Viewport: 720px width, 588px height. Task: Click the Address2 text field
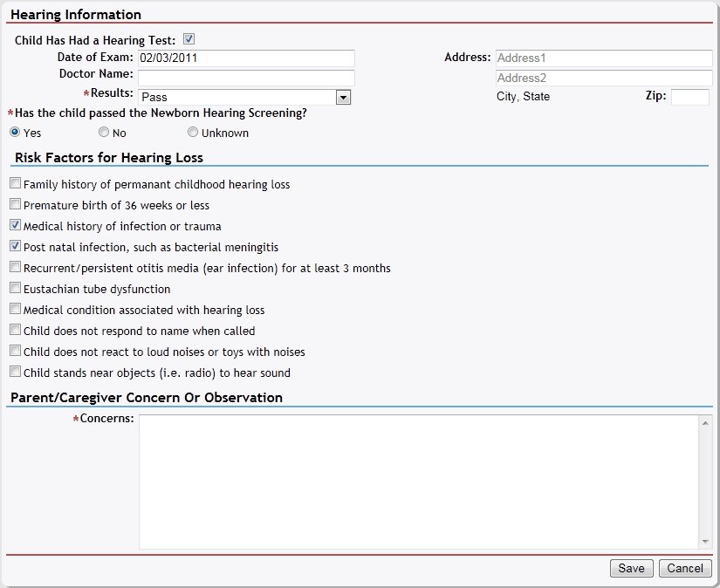603,78
